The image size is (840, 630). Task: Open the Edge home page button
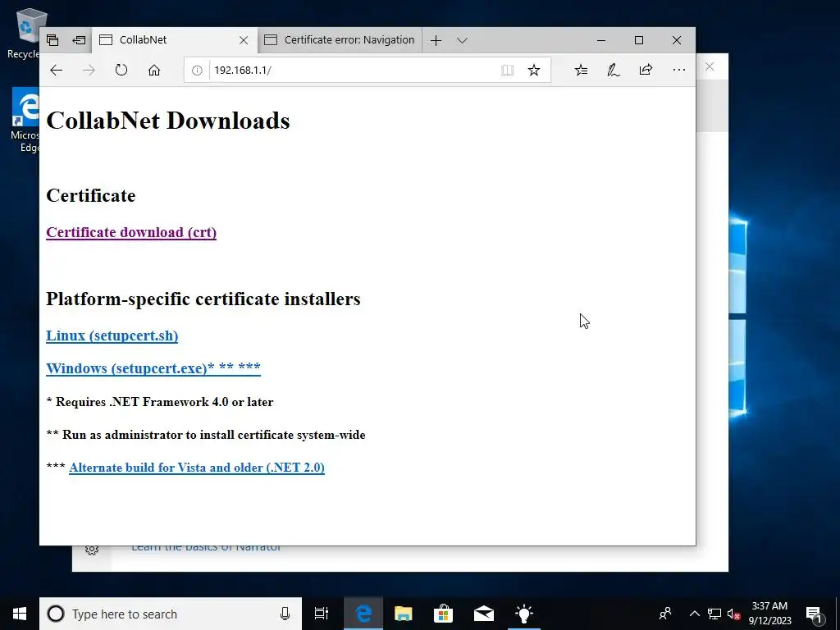click(x=154, y=71)
